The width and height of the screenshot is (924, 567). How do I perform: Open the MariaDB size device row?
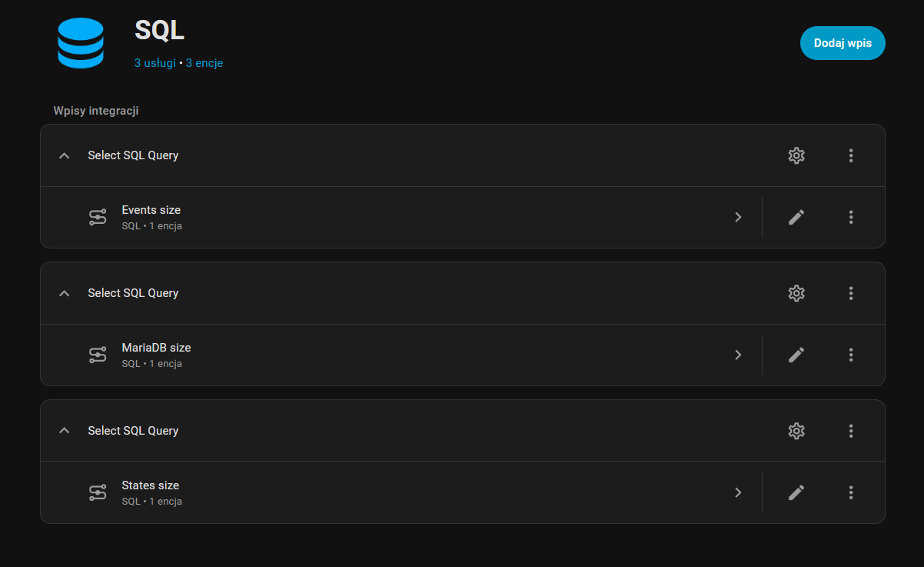(384, 355)
